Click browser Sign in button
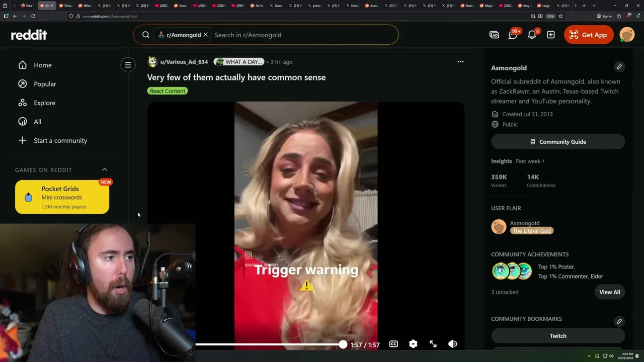644x362 pixels. pos(604,16)
